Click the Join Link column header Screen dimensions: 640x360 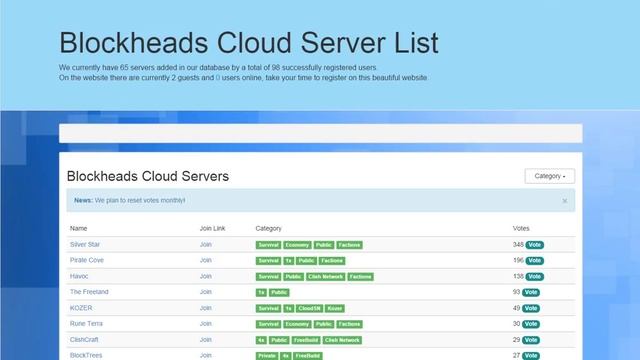(212, 229)
